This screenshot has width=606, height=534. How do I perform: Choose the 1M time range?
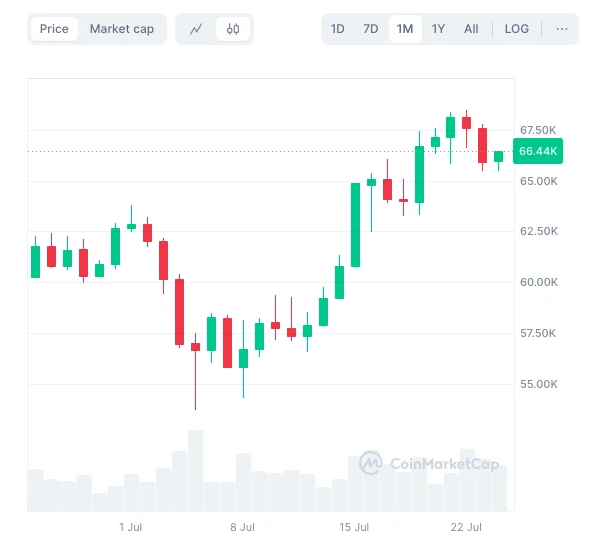click(405, 29)
